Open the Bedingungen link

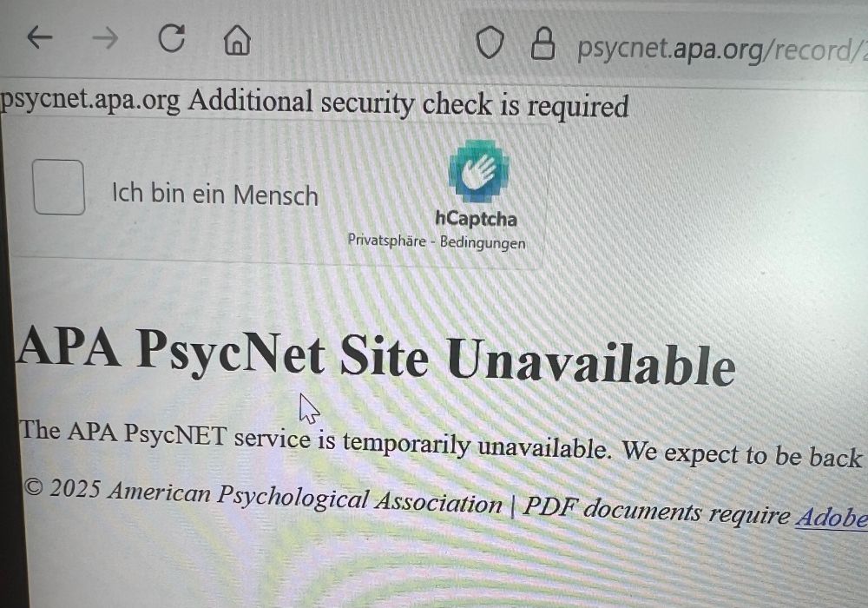click(483, 242)
